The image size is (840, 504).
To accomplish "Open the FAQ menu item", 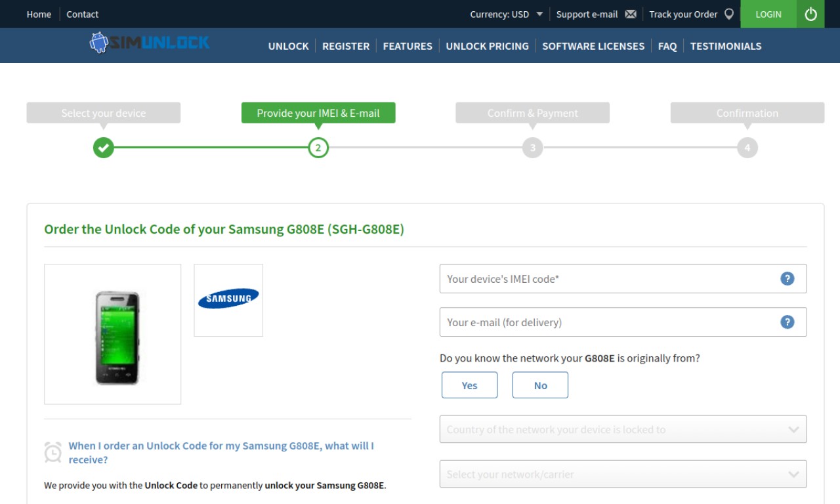I will pos(667,46).
